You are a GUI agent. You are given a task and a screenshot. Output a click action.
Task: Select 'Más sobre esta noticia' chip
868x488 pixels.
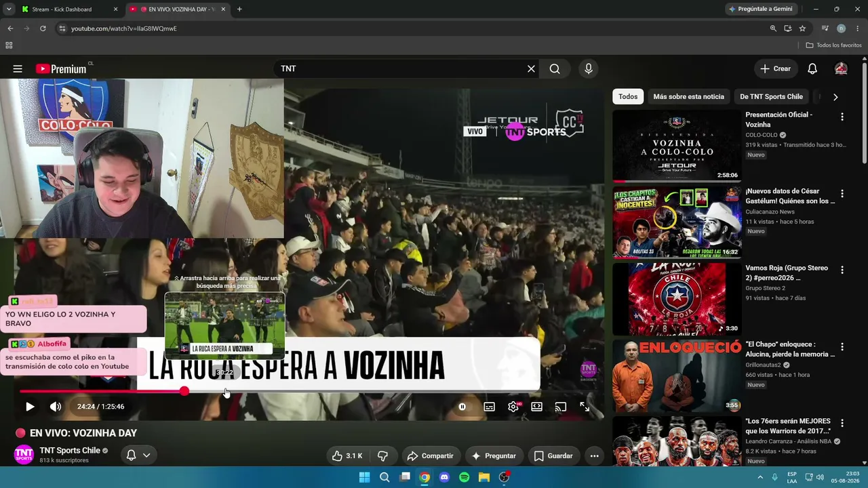click(688, 96)
